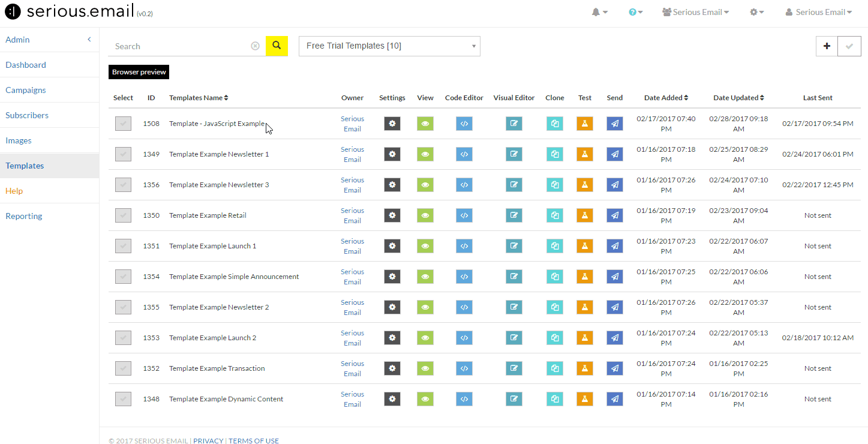Image resolution: width=868 pixels, height=444 pixels.
Task: Select checkbox for template 1355
Action: [123, 307]
